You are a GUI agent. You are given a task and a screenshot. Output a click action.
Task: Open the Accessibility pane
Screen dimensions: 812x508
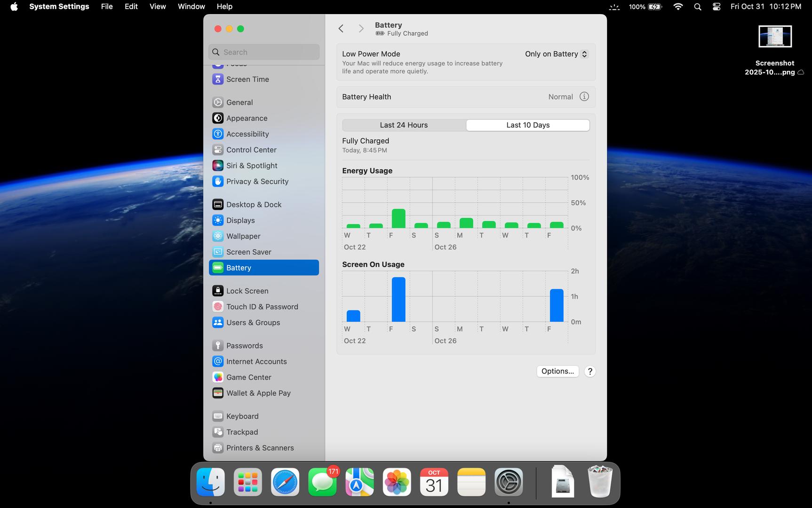(x=247, y=134)
